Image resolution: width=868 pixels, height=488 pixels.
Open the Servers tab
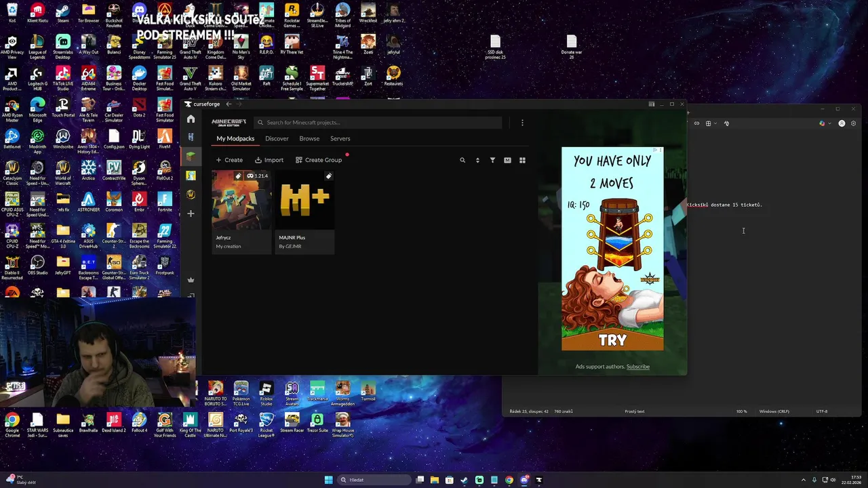[340, 138]
